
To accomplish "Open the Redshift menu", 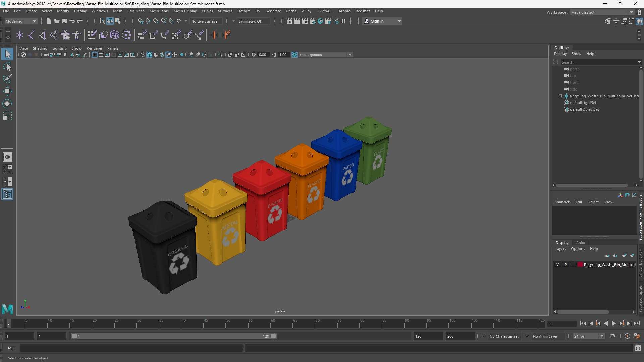I will tap(363, 11).
